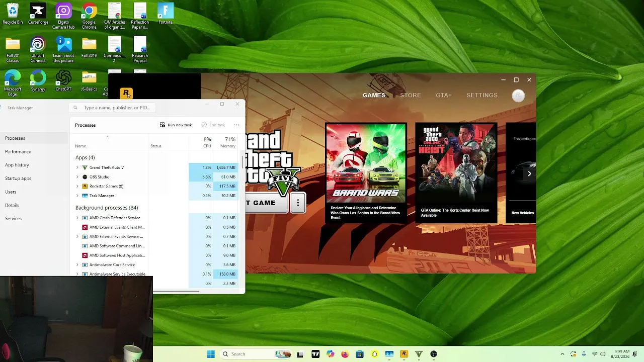Image resolution: width=644 pixels, height=362 pixels.
Task: Click the game launch button
Action: pyautogui.click(x=267, y=203)
